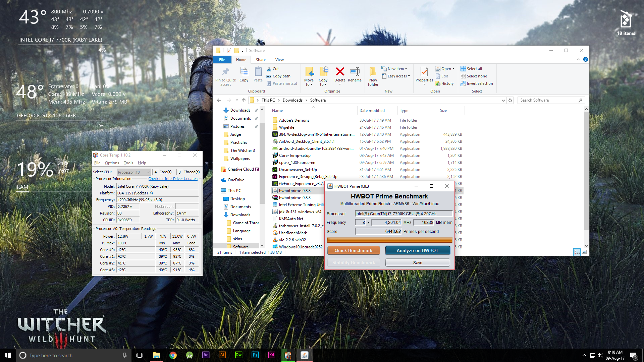Click the Up directory arrow
This screenshot has height=362, width=644.
(244, 100)
